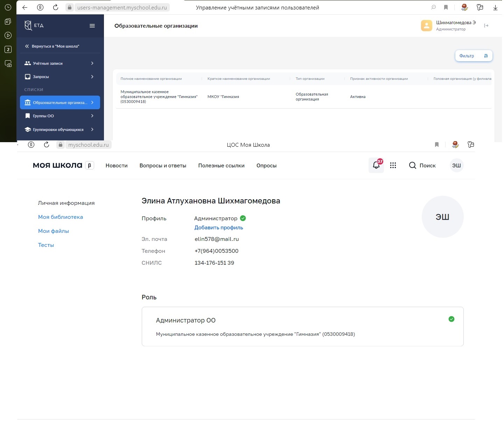Click the phone number +7(964)0053500

click(x=216, y=251)
